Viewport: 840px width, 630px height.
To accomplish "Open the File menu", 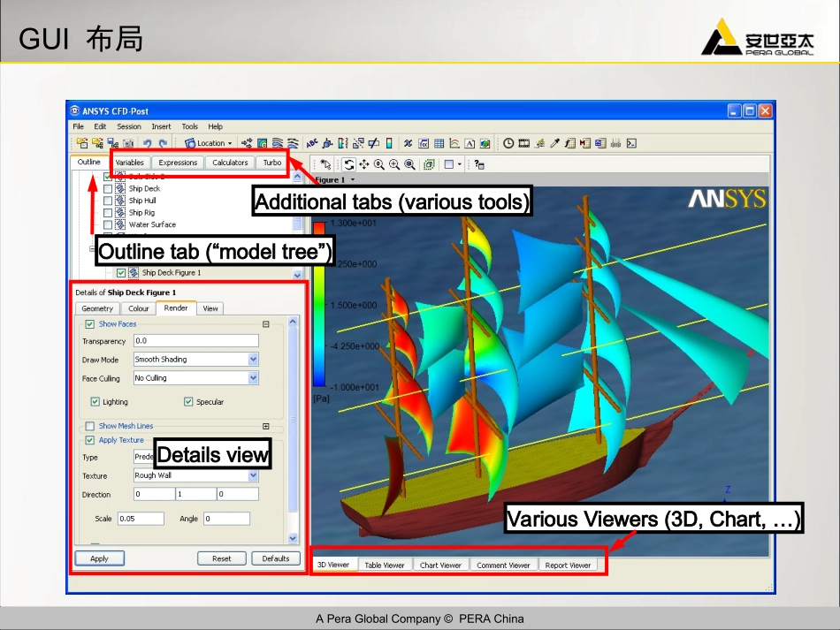I will pos(78,126).
